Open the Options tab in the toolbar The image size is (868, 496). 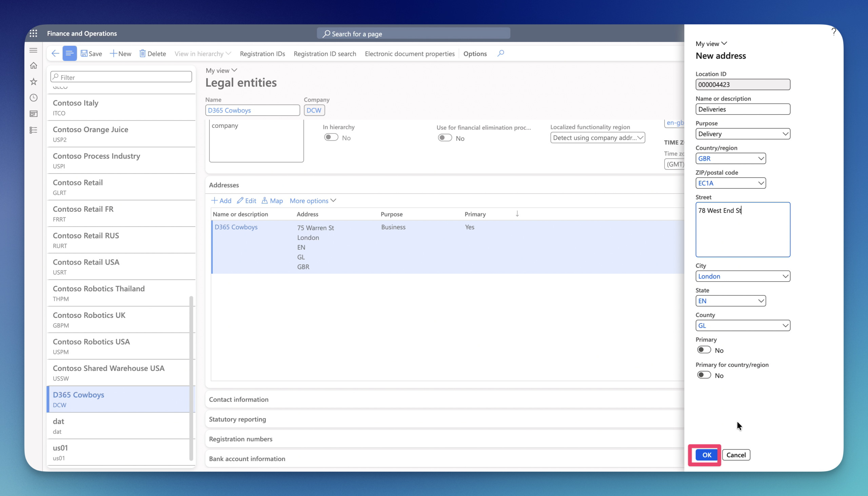click(475, 54)
